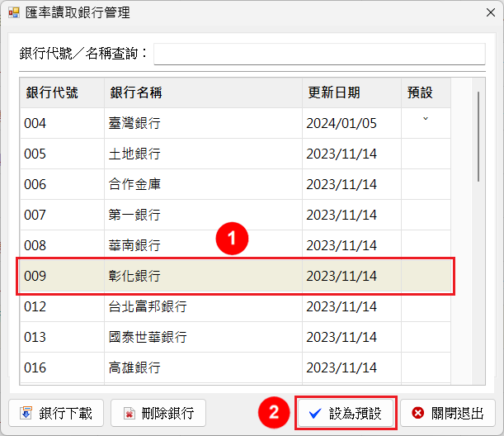Click the update date of 國泰世華銀行 row
504x436 pixels.
(351, 337)
